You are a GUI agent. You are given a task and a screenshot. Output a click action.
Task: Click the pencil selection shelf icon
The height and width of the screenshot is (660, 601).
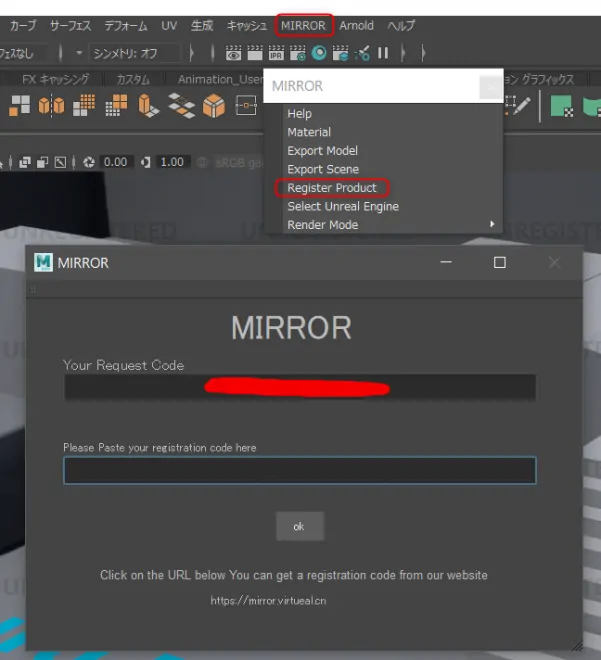coord(518,105)
